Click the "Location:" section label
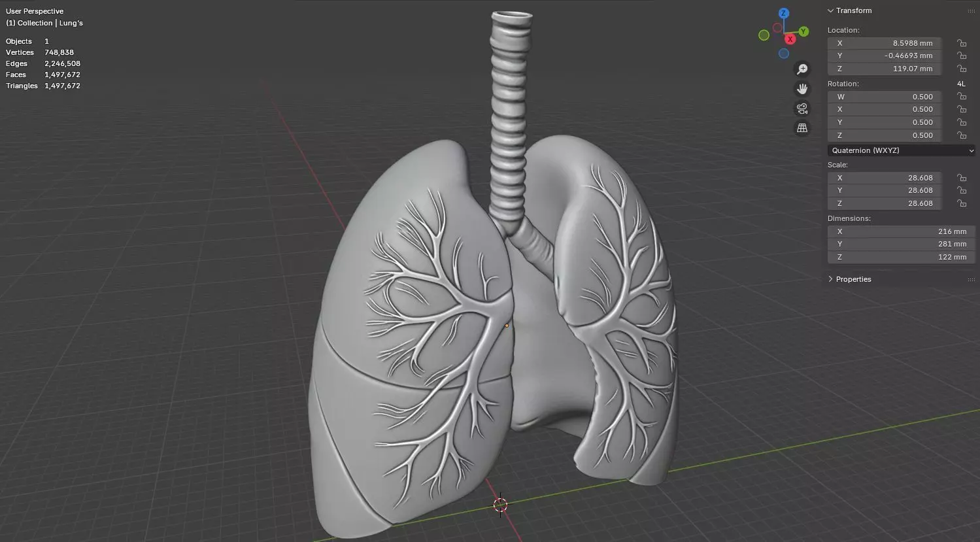 point(843,30)
